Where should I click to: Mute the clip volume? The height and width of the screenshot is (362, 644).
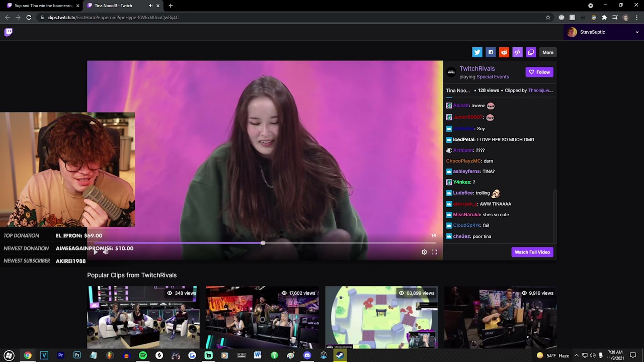click(x=106, y=252)
